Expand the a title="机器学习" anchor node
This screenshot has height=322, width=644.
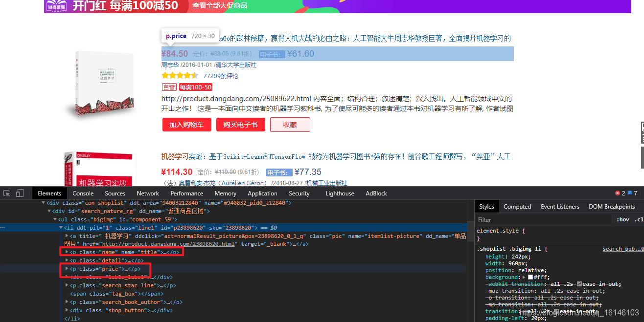point(67,236)
